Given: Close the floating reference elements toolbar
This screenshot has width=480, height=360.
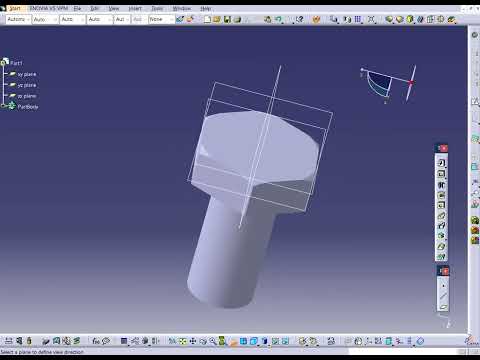Looking at the screenshot, I should click(x=446, y=271).
